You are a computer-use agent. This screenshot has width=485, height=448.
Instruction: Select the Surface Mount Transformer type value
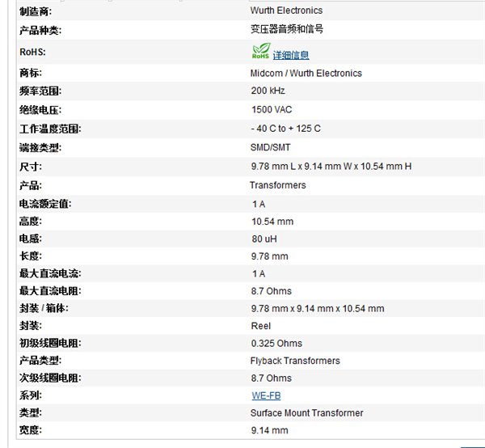[306, 412]
